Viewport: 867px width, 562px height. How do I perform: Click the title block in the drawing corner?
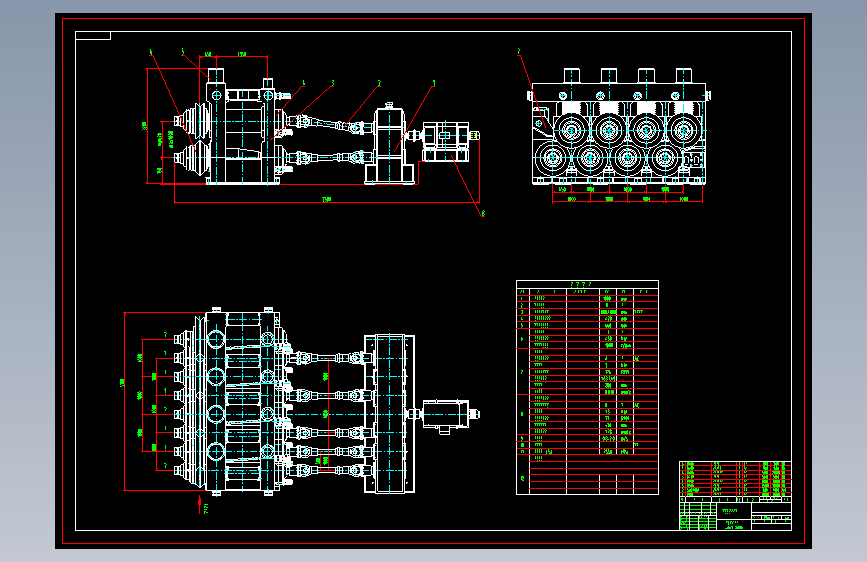735,496
